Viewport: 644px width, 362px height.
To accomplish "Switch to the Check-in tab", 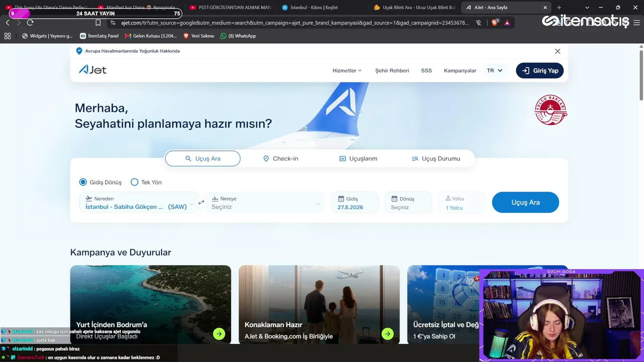I will point(281,158).
